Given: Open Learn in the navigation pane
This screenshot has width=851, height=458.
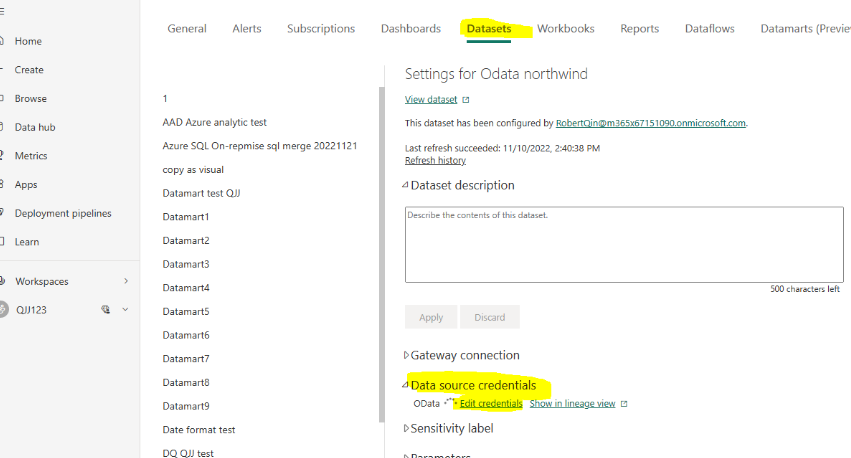Looking at the screenshot, I should 27,242.
